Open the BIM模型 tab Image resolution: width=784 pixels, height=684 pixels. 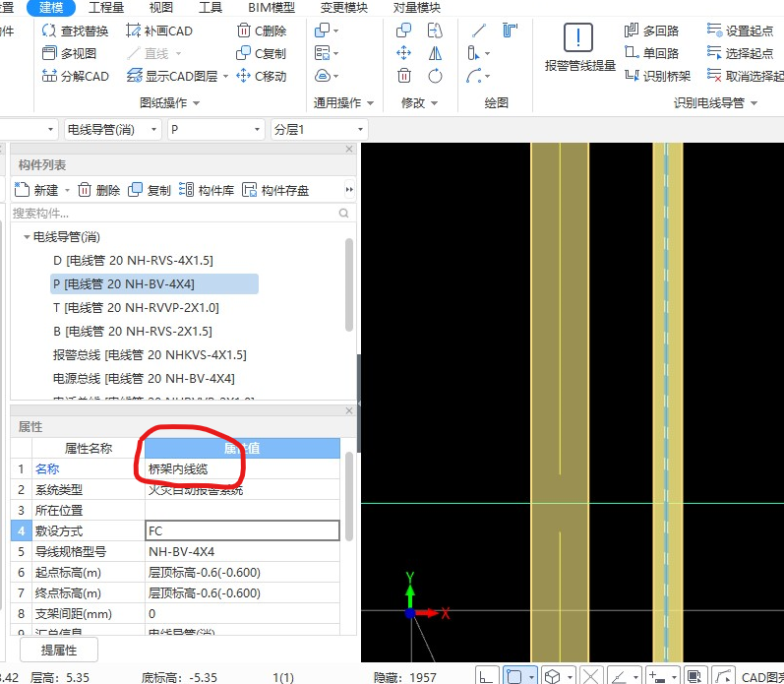pyautogui.click(x=271, y=8)
